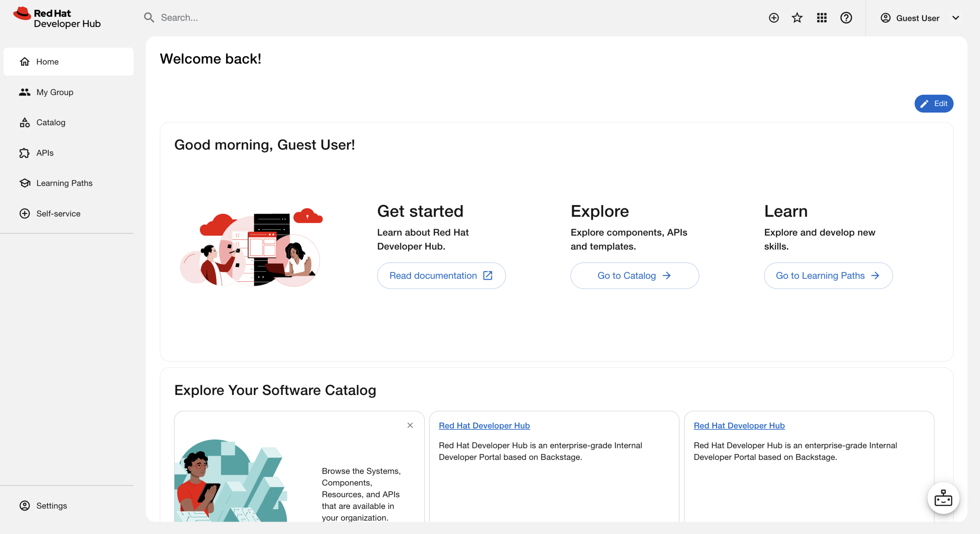The height and width of the screenshot is (534, 980).
Task: Open Self-service in the sidebar
Action: point(68,214)
